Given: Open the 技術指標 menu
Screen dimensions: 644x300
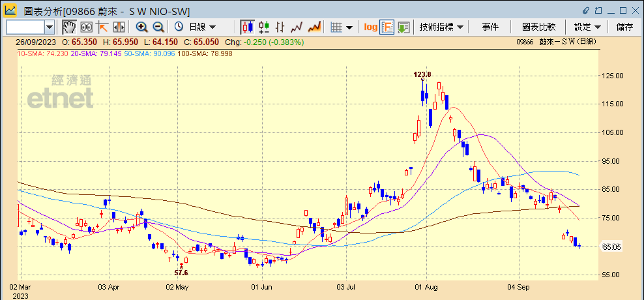Looking at the screenshot, I should tap(441, 27).
